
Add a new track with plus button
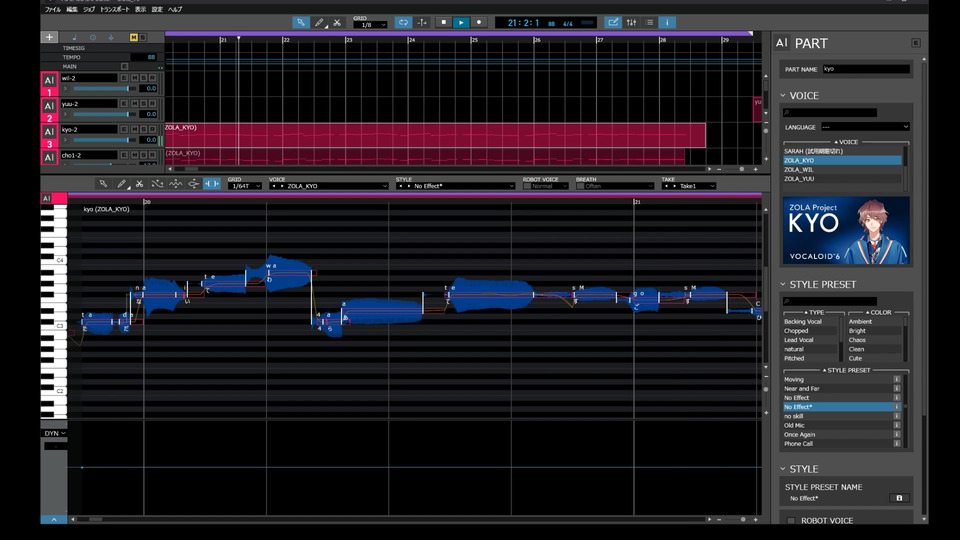point(50,37)
